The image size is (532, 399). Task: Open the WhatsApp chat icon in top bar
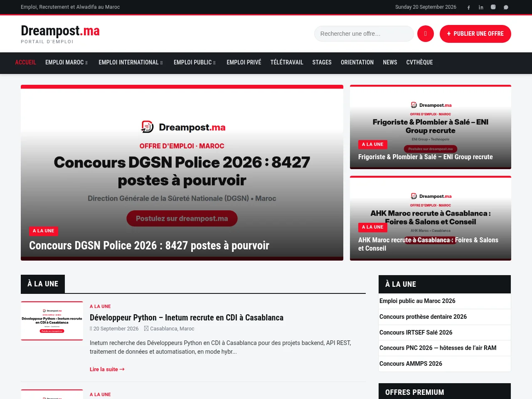[506, 7]
